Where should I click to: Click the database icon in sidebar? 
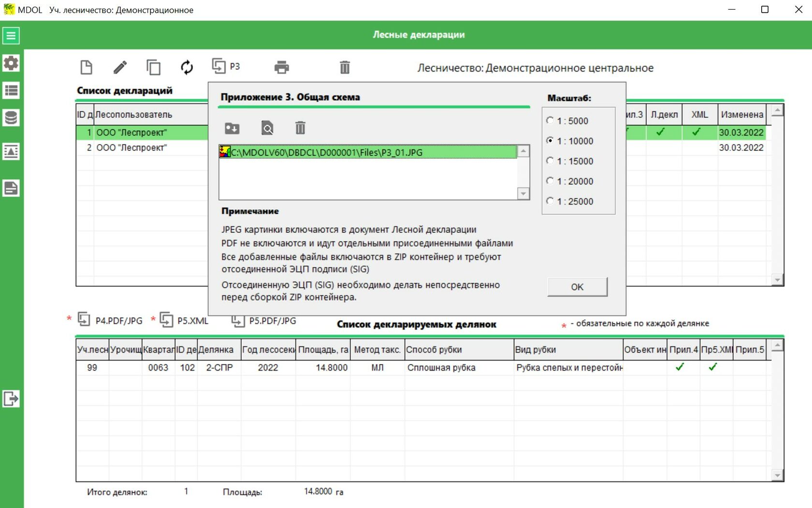tap(11, 118)
